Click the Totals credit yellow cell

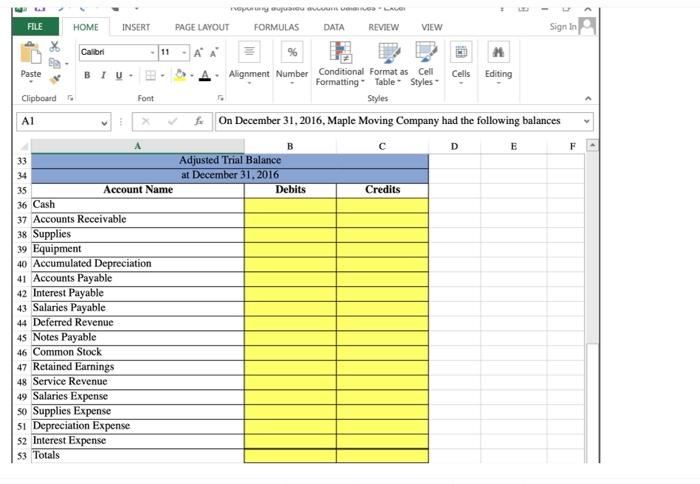[x=382, y=456]
